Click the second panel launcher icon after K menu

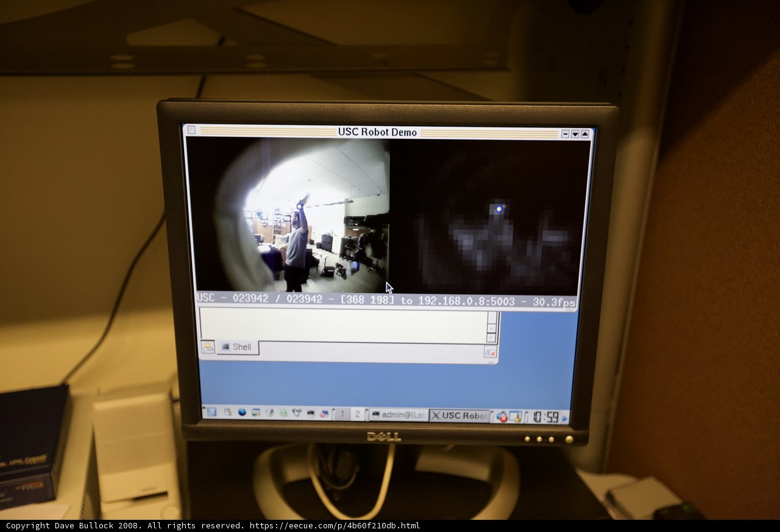click(x=228, y=413)
